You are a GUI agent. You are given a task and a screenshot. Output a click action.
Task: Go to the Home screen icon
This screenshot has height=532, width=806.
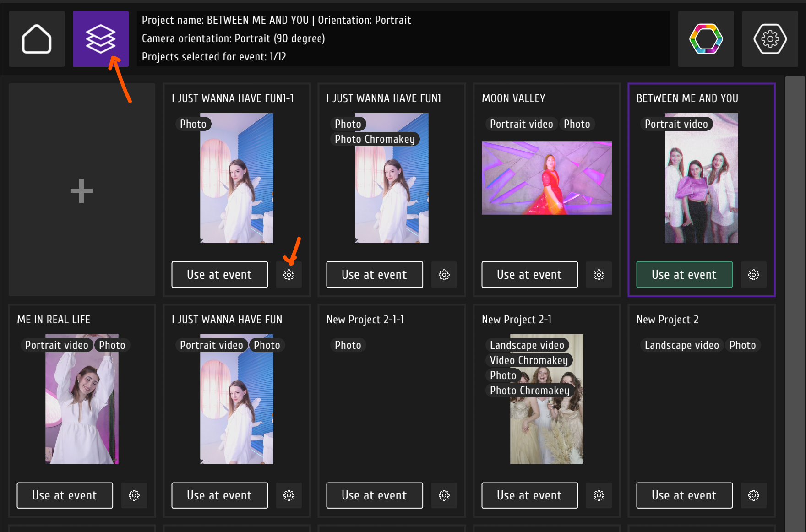pyautogui.click(x=37, y=39)
